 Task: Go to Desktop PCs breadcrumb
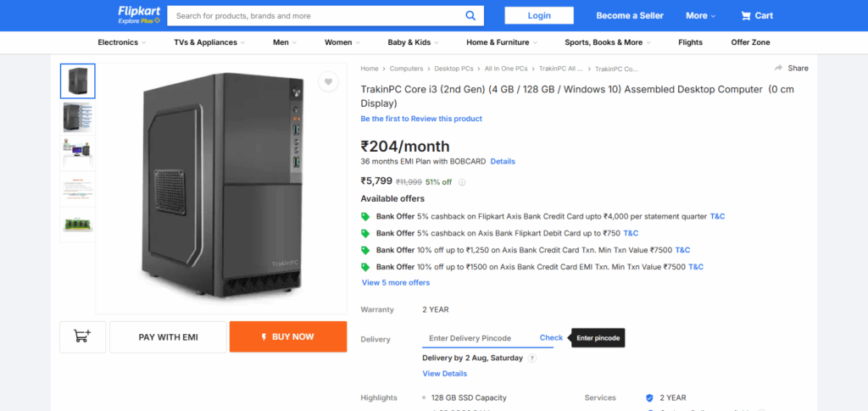(x=454, y=69)
